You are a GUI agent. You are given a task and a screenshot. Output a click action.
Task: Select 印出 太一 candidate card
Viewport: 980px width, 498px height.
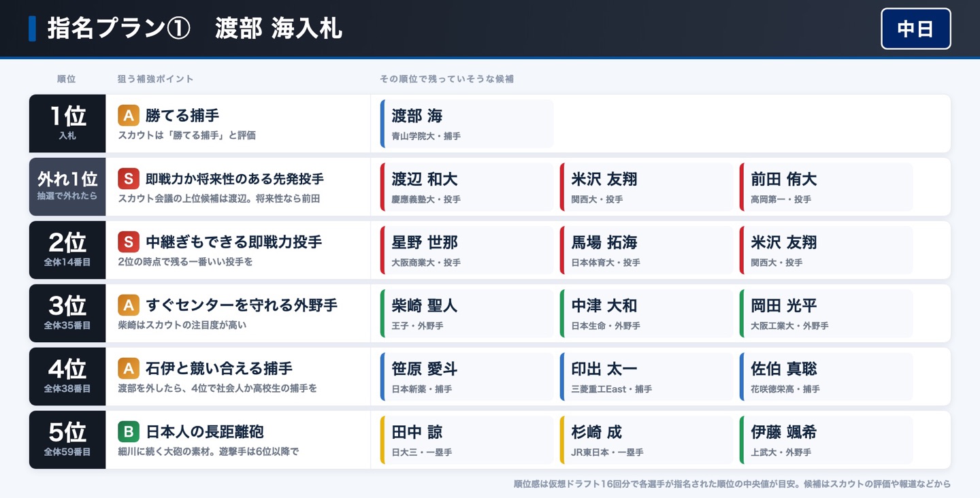pos(647,377)
